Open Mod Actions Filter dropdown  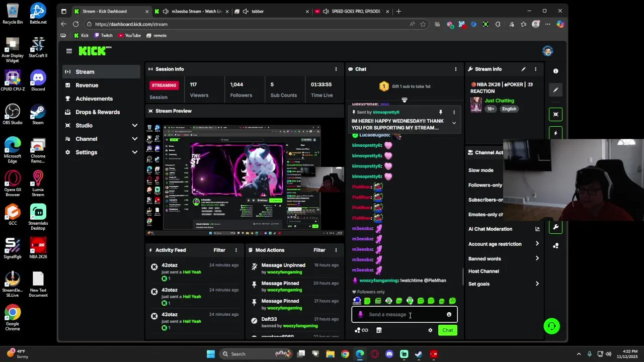319,250
